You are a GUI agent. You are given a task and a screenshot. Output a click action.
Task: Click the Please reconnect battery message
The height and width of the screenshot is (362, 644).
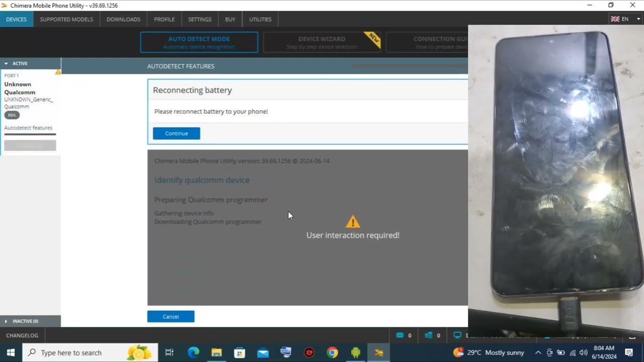[211, 112]
